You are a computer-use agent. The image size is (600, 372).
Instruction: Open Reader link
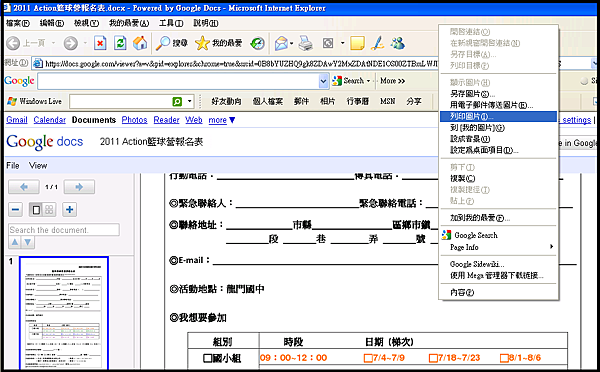coord(166,120)
